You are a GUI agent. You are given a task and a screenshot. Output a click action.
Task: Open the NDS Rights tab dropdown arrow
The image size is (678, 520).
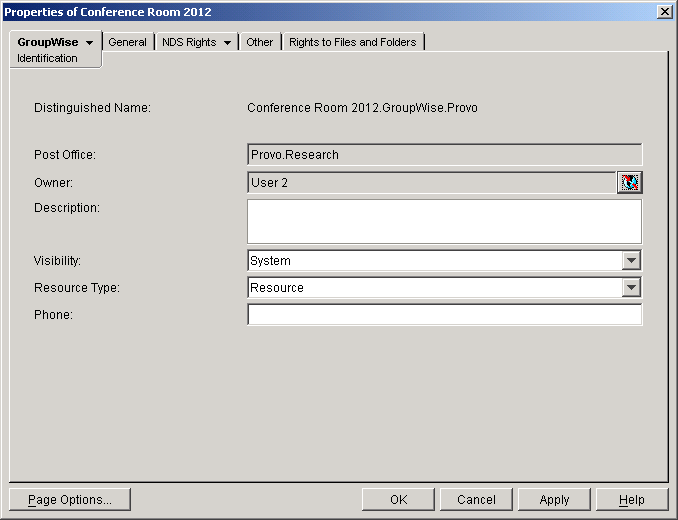(227, 43)
